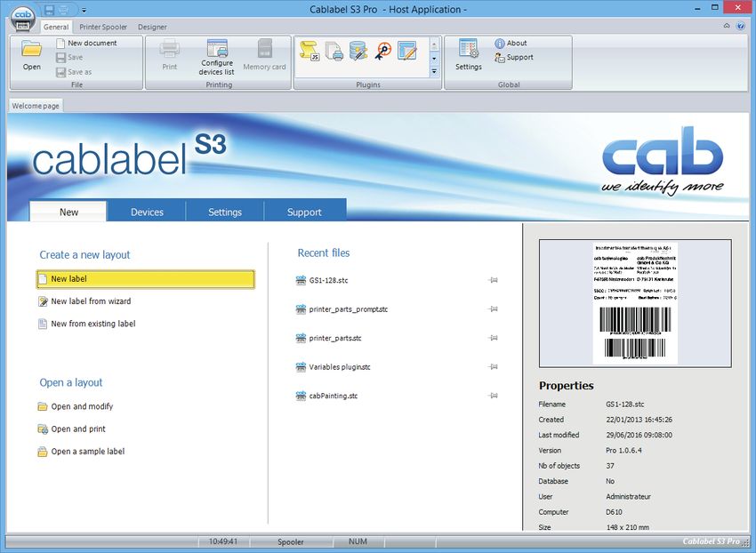756x553 pixels.
Task: Click the Memory card button
Action: (264, 56)
